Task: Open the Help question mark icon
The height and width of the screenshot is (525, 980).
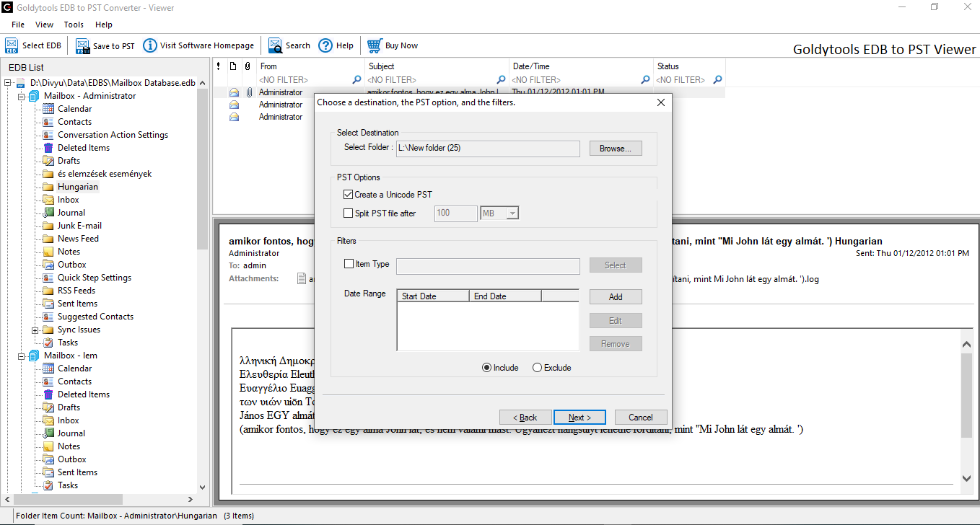Action: coord(325,45)
